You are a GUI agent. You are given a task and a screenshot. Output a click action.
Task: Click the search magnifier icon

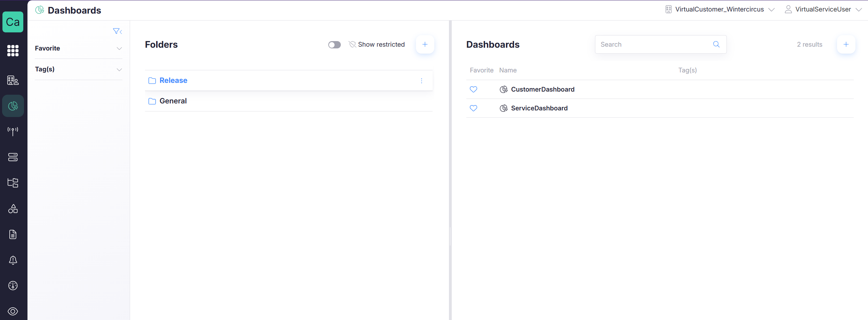coord(716,44)
